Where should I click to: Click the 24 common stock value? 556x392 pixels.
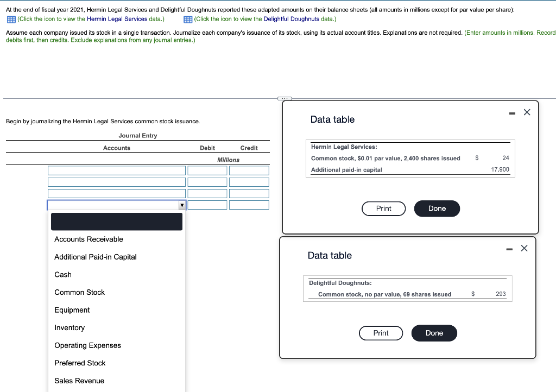coord(506,157)
